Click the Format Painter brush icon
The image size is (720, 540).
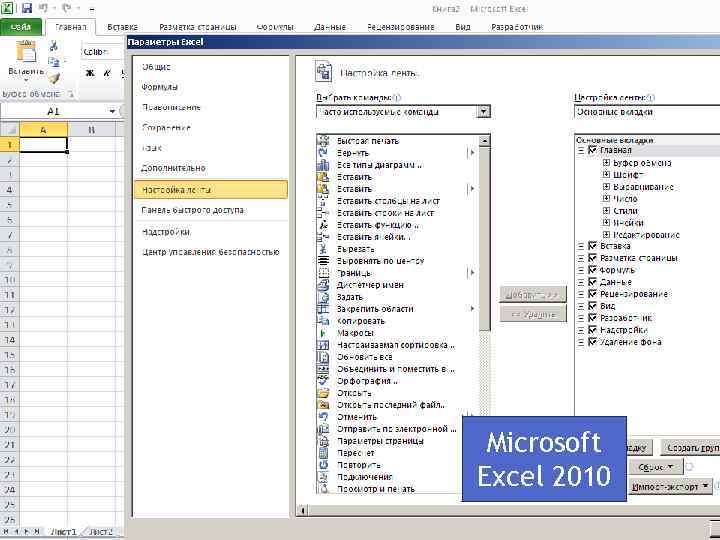pyautogui.click(x=54, y=79)
